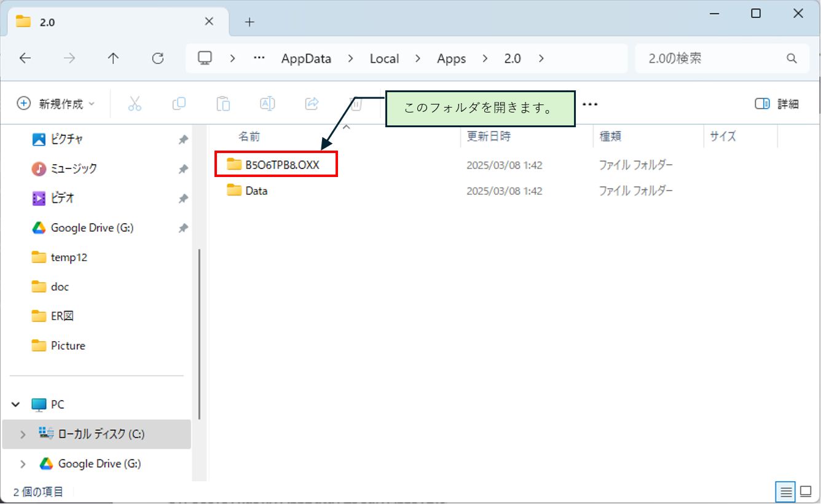This screenshot has height=504, width=821.
Task: Click the AppData breadcrumb in address bar
Action: (x=306, y=59)
